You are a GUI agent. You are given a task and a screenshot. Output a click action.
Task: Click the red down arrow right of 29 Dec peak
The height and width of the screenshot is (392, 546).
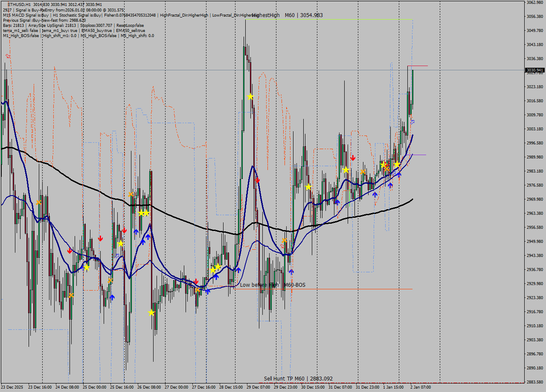tap(258, 180)
